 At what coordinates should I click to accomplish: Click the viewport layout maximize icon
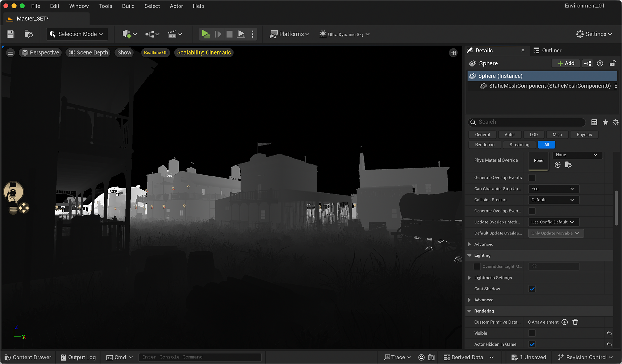(x=453, y=53)
